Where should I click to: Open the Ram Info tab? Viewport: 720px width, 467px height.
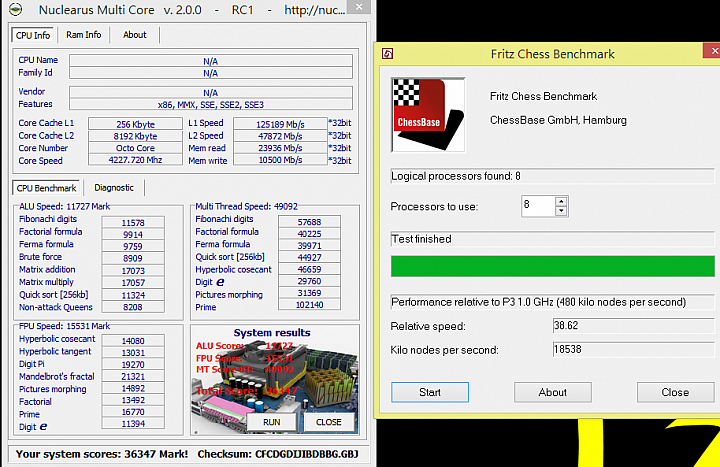coord(84,35)
